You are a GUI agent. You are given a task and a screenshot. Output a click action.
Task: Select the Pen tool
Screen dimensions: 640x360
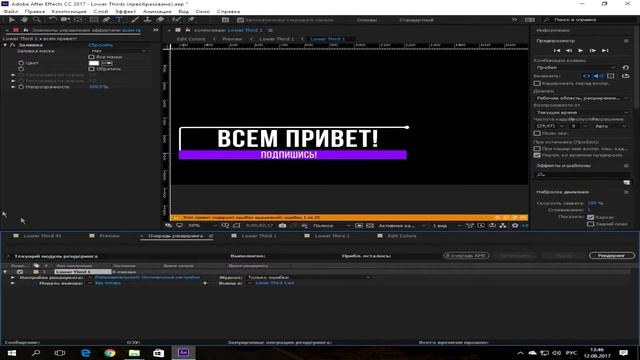tap(107, 20)
